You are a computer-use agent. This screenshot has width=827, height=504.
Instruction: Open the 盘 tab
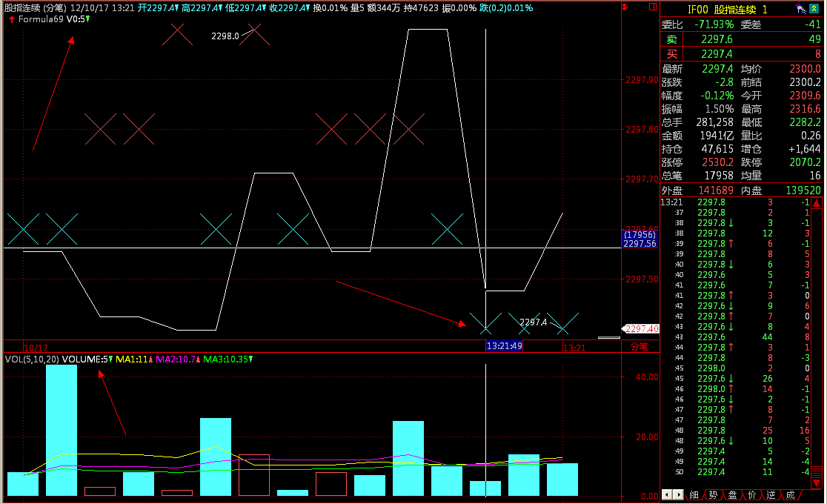point(732,494)
